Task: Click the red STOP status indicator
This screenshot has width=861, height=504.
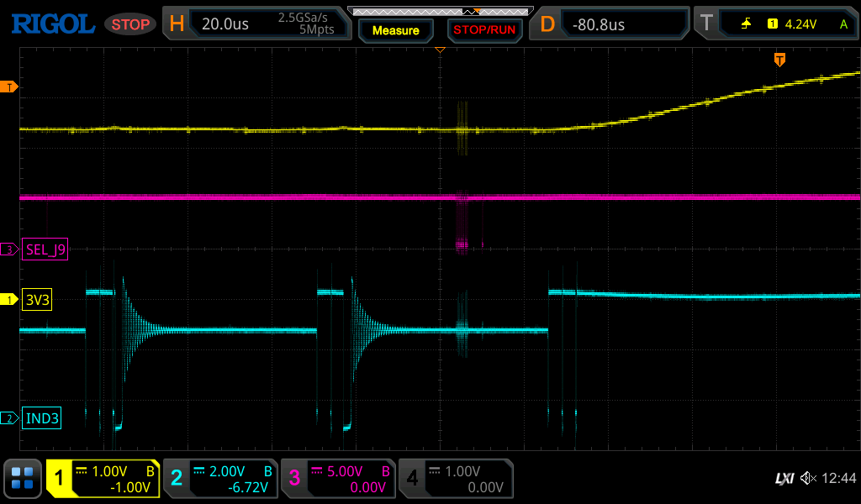Action: (130, 24)
